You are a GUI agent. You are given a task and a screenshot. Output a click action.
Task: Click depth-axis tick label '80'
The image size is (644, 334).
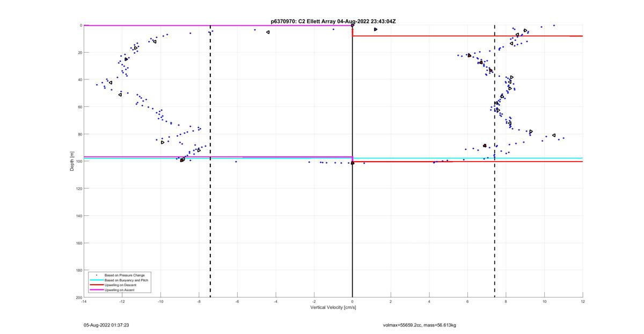(x=79, y=134)
